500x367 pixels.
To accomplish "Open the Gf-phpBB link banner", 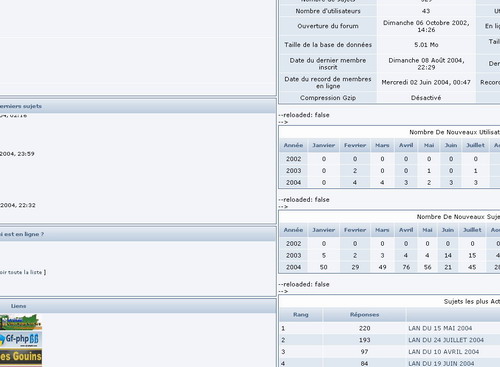I will (x=21, y=339).
